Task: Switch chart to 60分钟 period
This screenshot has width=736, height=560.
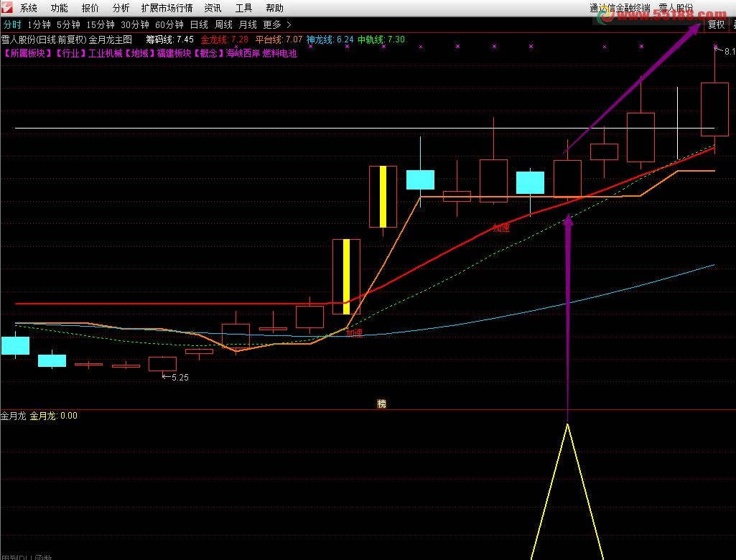Action: (x=169, y=24)
